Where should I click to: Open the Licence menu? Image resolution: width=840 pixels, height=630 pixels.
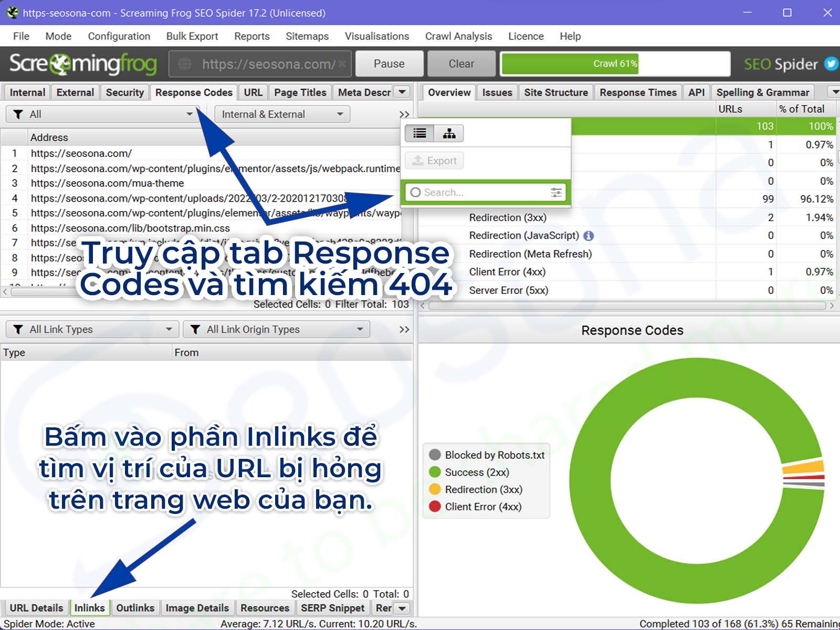tap(526, 36)
